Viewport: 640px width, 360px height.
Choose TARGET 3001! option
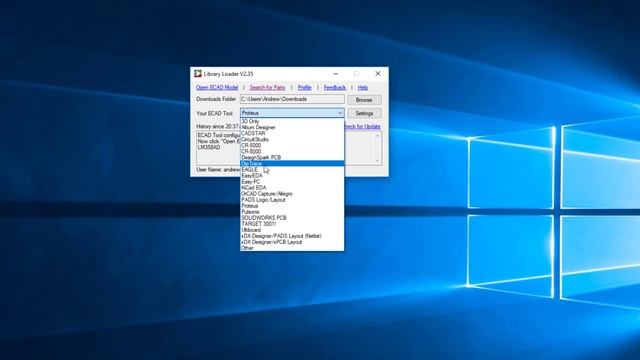[x=292, y=224]
